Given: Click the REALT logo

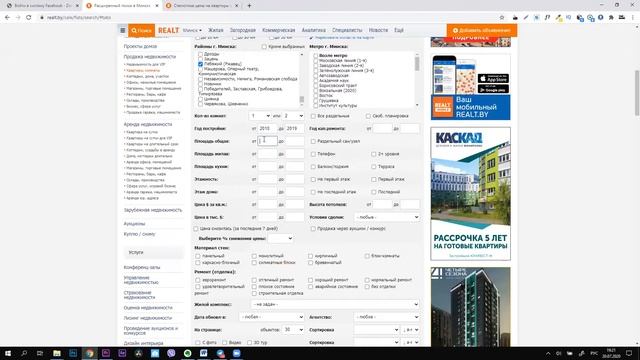Looking at the screenshot, I should pyautogui.click(x=169, y=30).
